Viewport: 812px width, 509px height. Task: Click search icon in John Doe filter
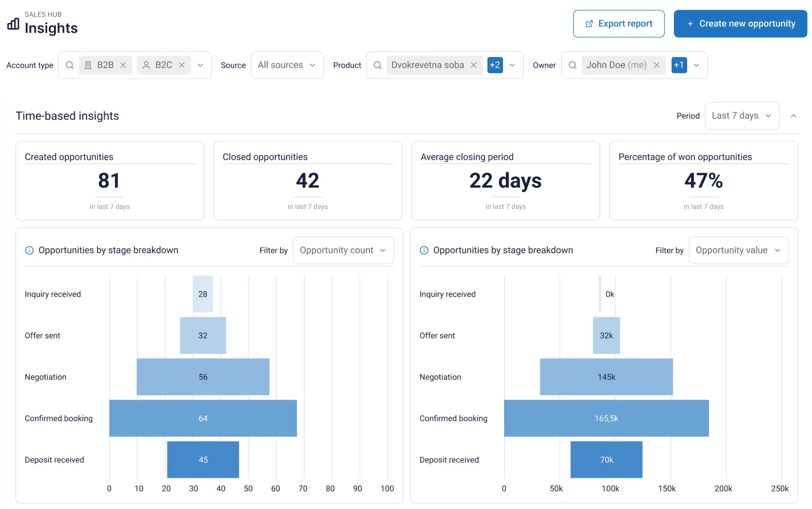tap(573, 66)
